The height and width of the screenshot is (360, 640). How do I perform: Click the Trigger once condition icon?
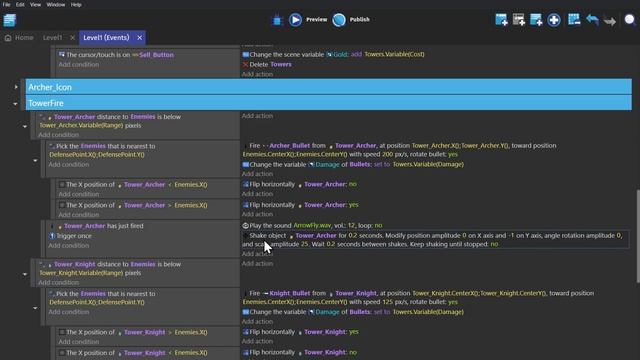pyautogui.click(x=52, y=236)
